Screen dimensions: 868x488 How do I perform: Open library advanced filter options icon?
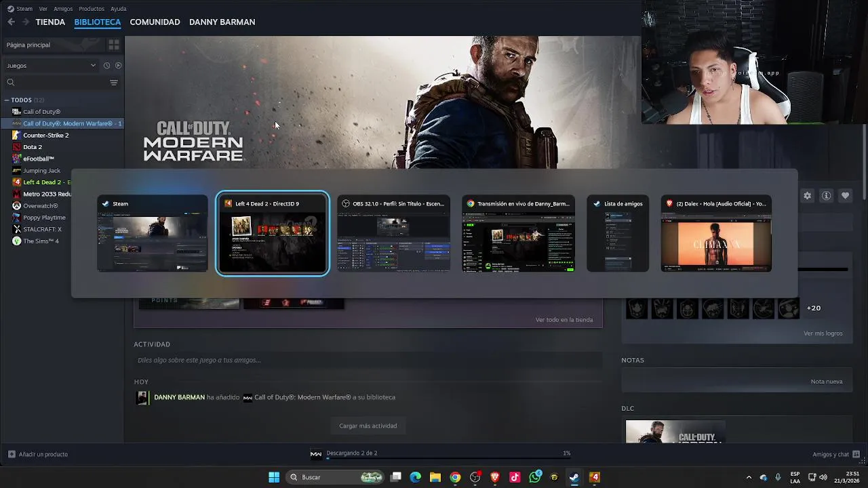[114, 83]
